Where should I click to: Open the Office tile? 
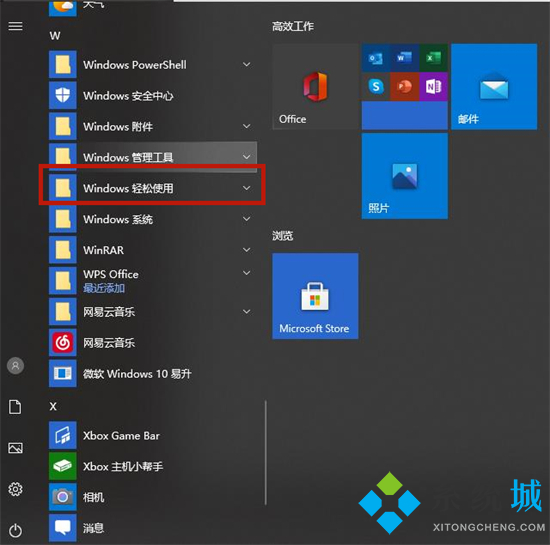[x=315, y=87]
